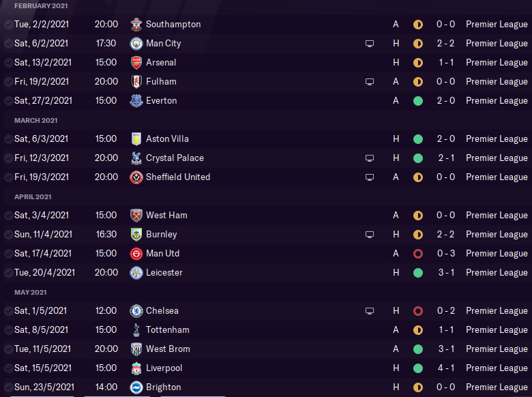The width and height of the screenshot is (532, 397).
Task: Open the Leicester team name link
Action: (x=164, y=272)
